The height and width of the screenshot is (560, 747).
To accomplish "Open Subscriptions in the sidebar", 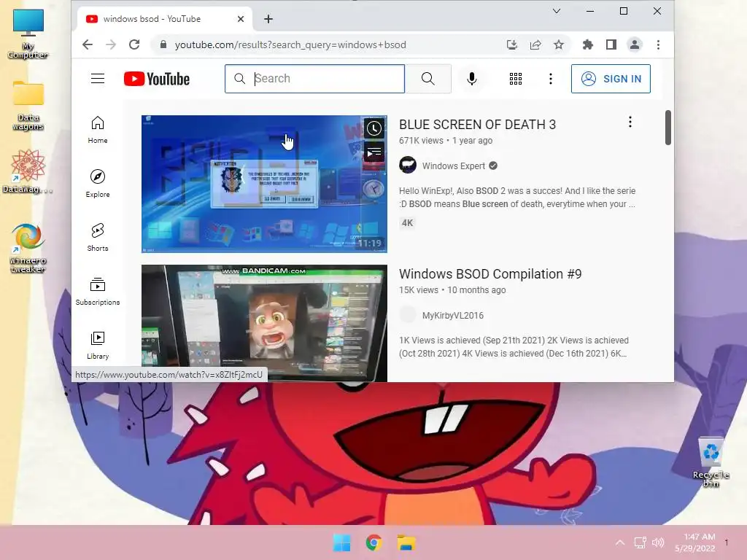I will tap(98, 292).
